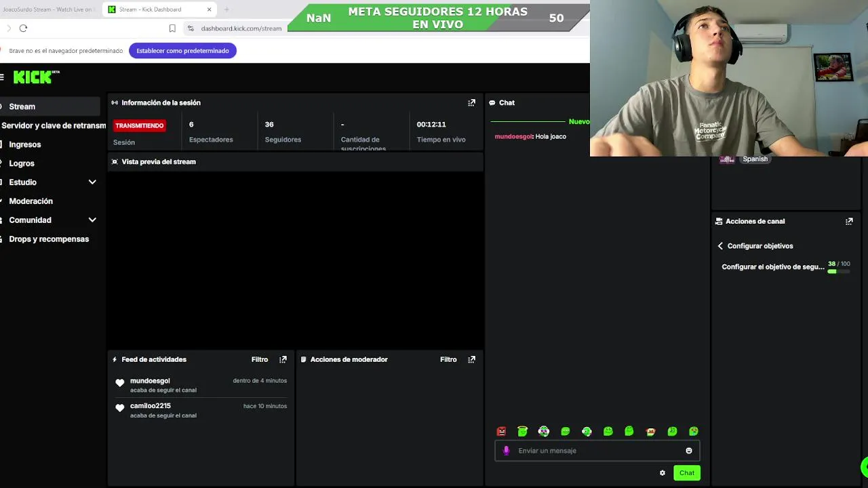Focus the Enviar un mensaje field
The image size is (868, 488).
click(597, 451)
